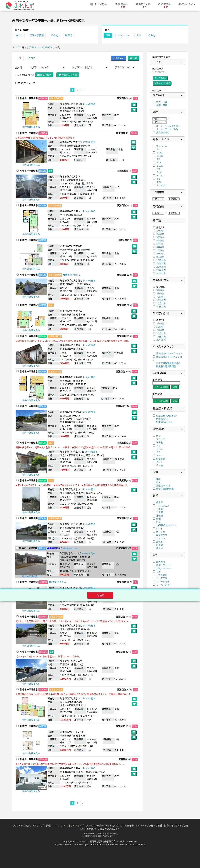Open the 並び替え2 指定なし dropdown
This screenshot has width=200, height=868.
coord(96,67)
